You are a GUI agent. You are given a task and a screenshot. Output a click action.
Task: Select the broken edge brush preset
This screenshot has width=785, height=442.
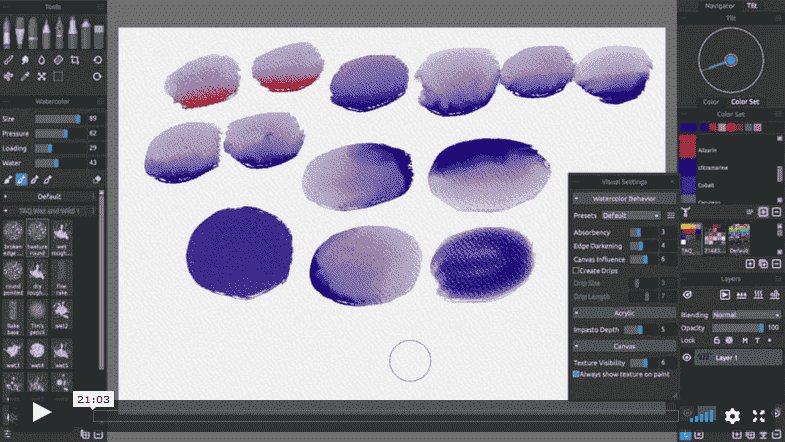pyautogui.click(x=13, y=237)
